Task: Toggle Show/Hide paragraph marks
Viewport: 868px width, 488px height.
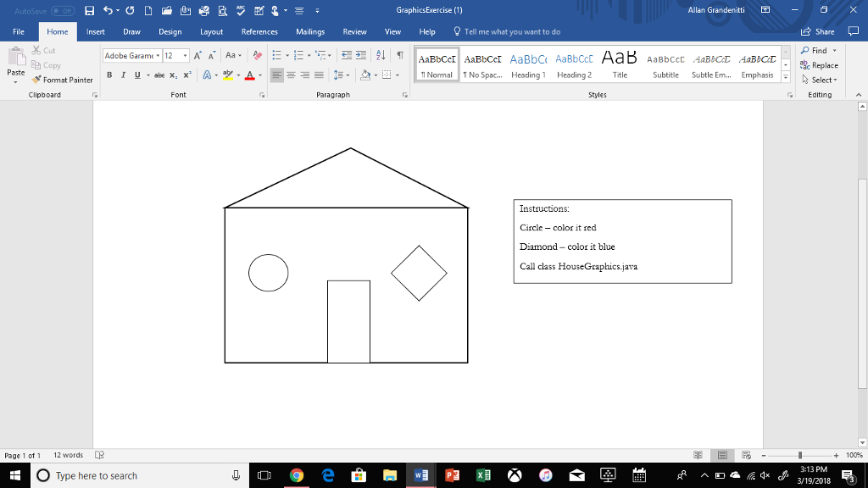Action: [398, 56]
